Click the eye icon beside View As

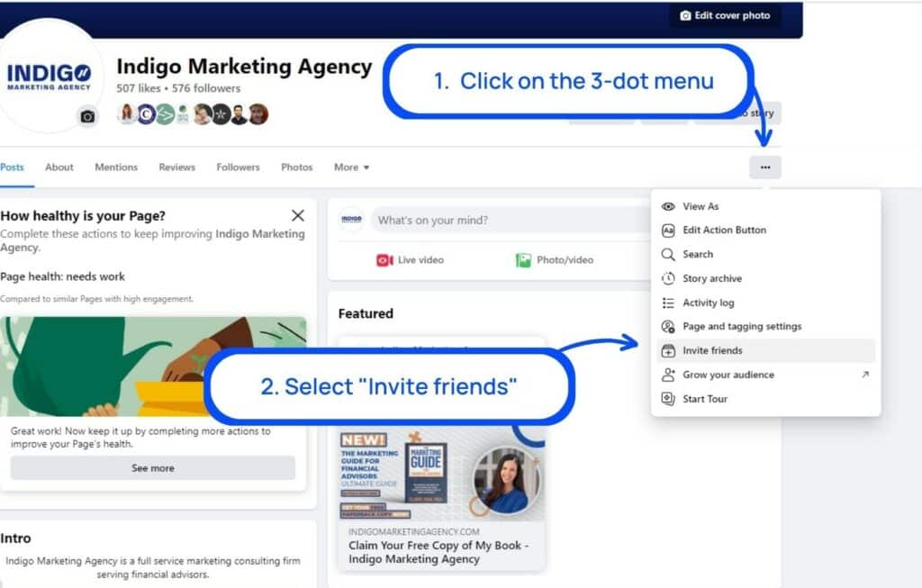pyautogui.click(x=668, y=206)
